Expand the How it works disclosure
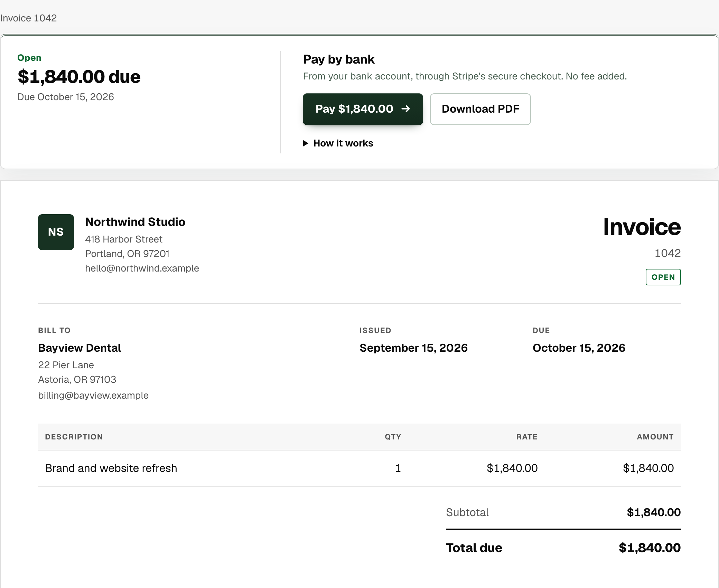The width and height of the screenshot is (719, 588). (338, 143)
